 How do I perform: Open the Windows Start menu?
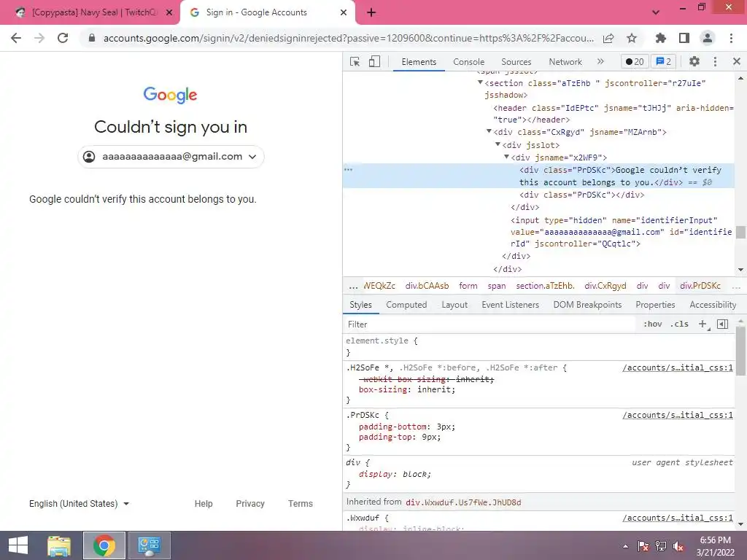tap(18, 545)
